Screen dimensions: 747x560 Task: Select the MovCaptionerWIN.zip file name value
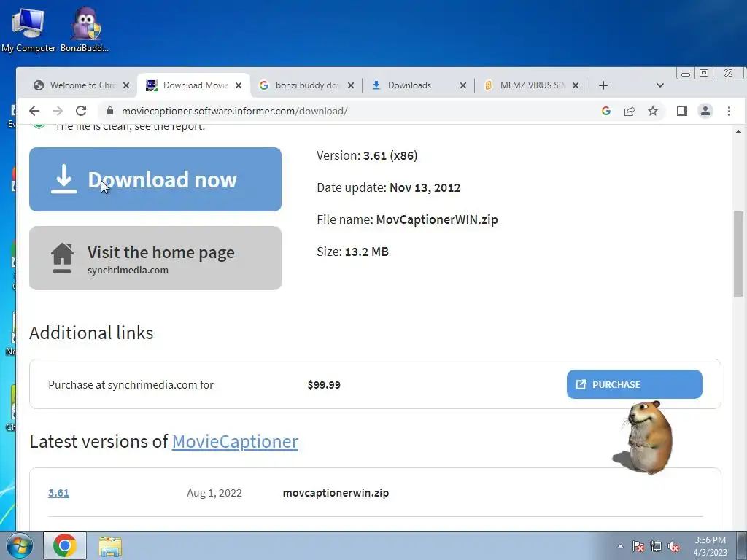pos(437,219)
